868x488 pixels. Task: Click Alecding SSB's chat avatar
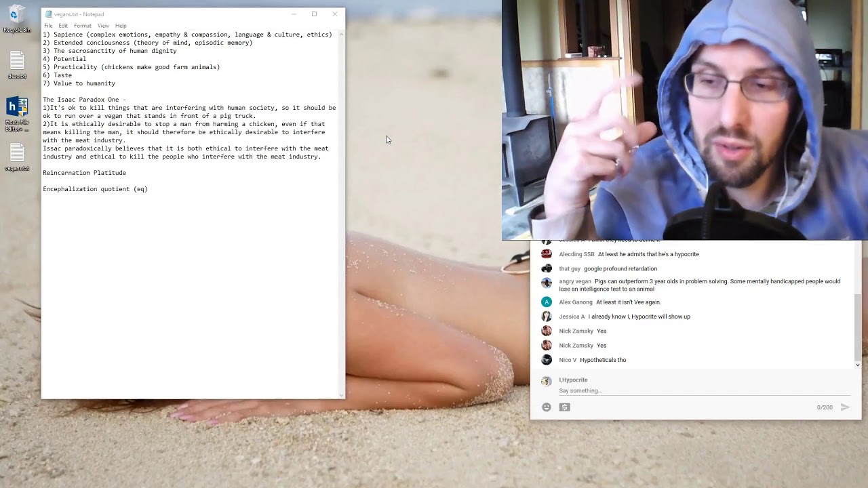click(x=547, y=254)
